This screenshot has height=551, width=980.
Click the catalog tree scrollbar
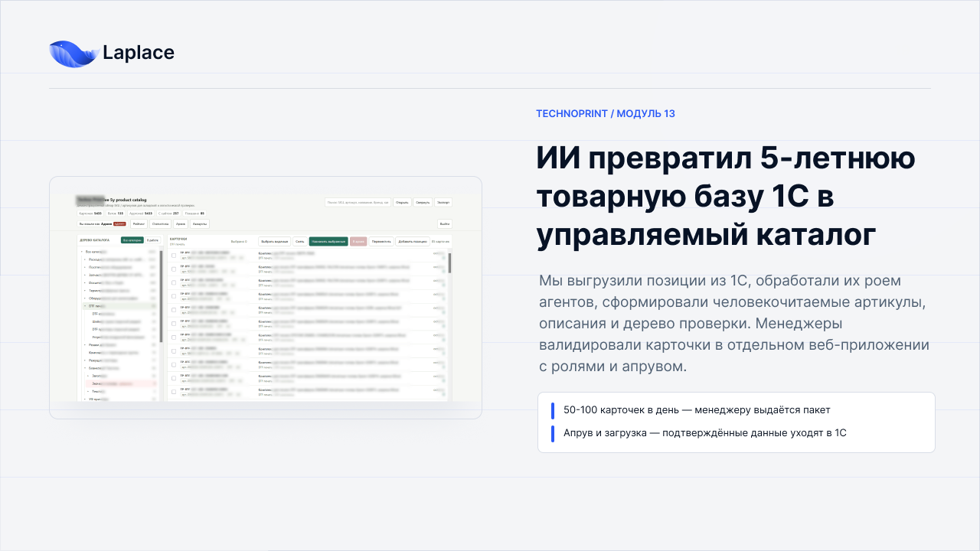pos(161,296)
